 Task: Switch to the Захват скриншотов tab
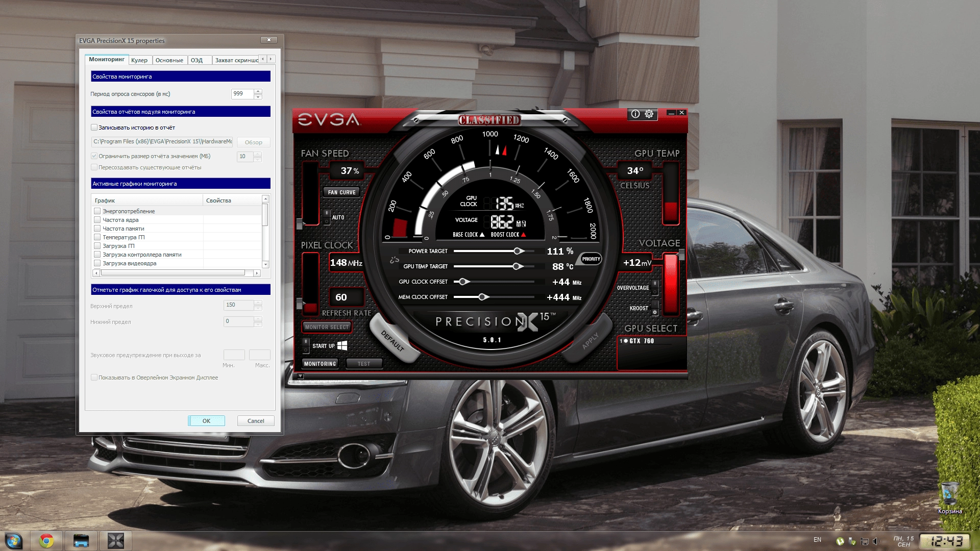pos(235,60)
